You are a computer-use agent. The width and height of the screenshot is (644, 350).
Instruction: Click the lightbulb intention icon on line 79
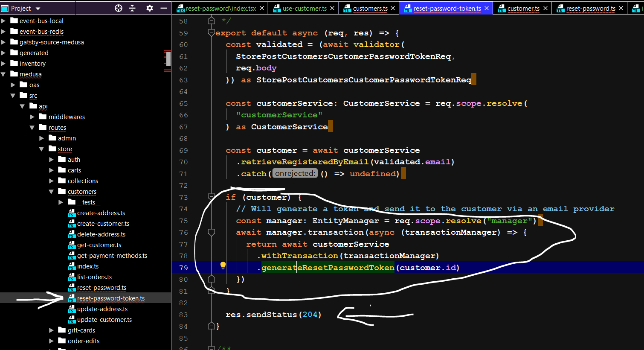tap(222, 265)
